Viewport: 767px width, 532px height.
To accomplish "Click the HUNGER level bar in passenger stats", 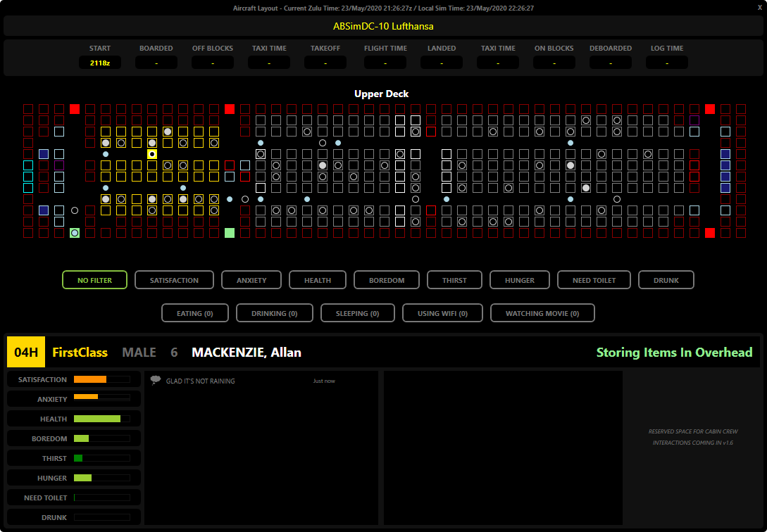I will (x=101, y=478).
